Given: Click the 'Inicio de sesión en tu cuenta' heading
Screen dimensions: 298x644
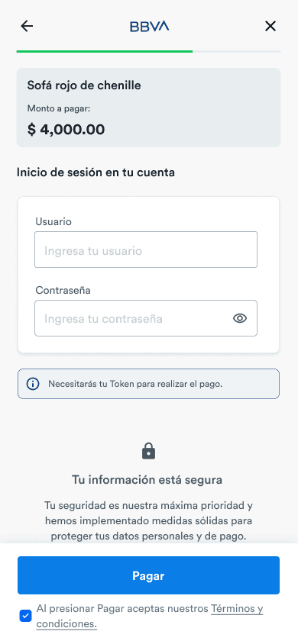Looking at the screenshot, I should click(x=96, y=172).
